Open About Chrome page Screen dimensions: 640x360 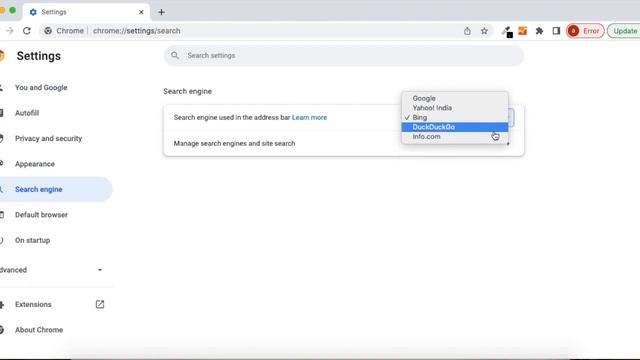pos(39,330)
